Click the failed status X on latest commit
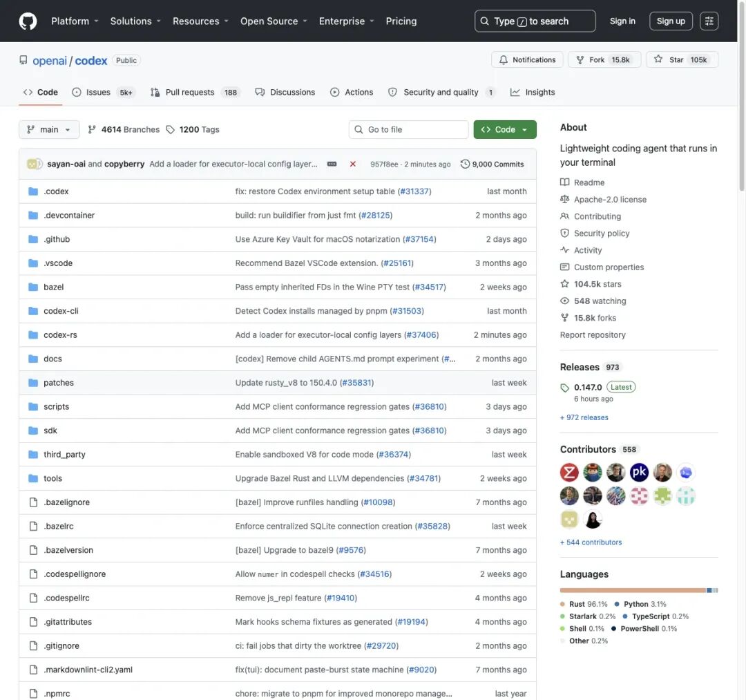Viewport: 746px width, 700px height. click(352, 164)
